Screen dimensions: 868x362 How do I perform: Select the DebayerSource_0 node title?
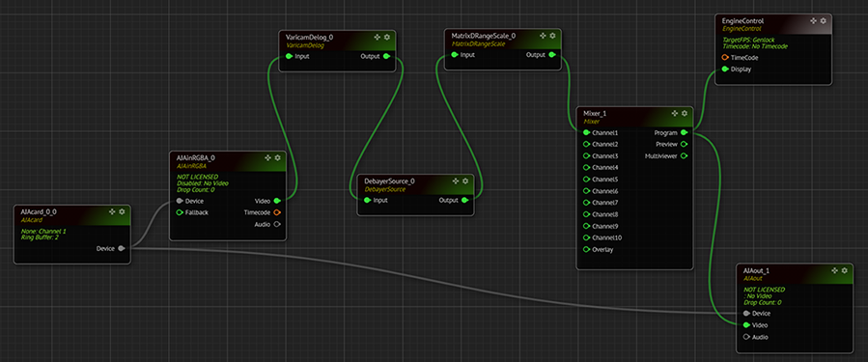(x=390, y=181)
